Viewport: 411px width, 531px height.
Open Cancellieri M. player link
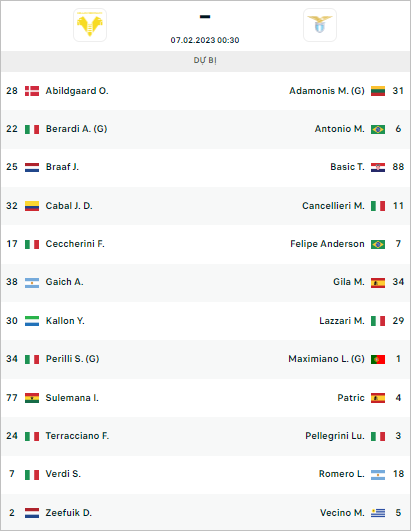pyautogui.click(x=333, y=206)
